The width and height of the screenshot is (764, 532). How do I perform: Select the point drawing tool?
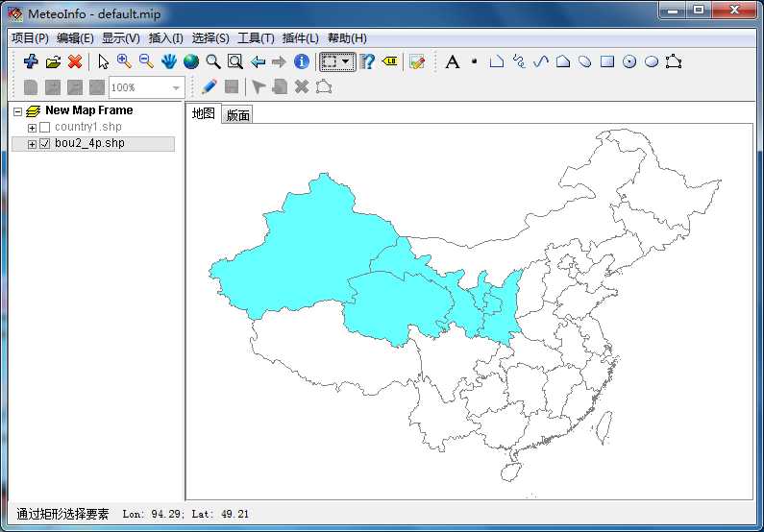click(x=474, y=61)
